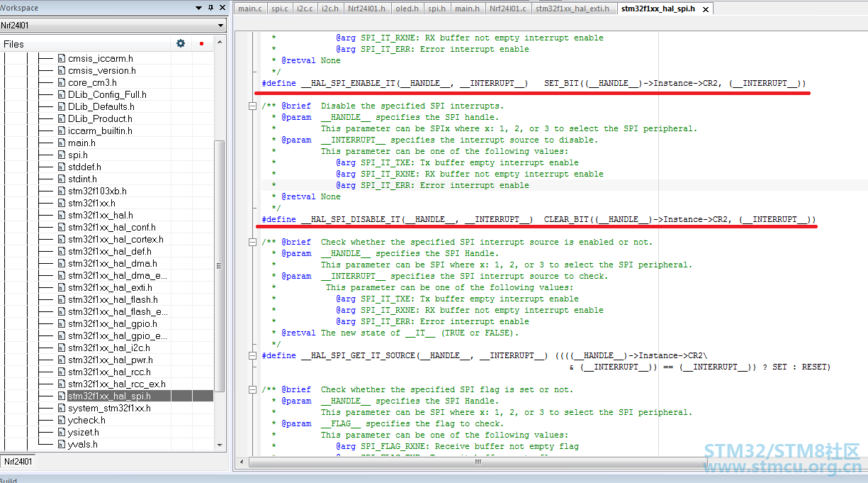This screenshot has width=868, height=483.
Task: Select ysizet.h in the file tree
Action: [x=84, y=432]
